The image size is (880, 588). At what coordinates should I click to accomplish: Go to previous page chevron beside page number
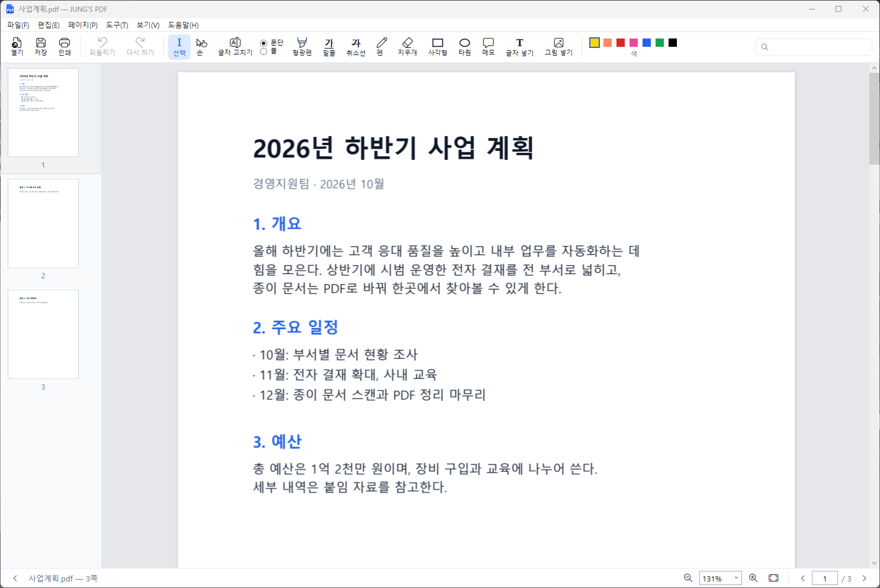(802, 579)
